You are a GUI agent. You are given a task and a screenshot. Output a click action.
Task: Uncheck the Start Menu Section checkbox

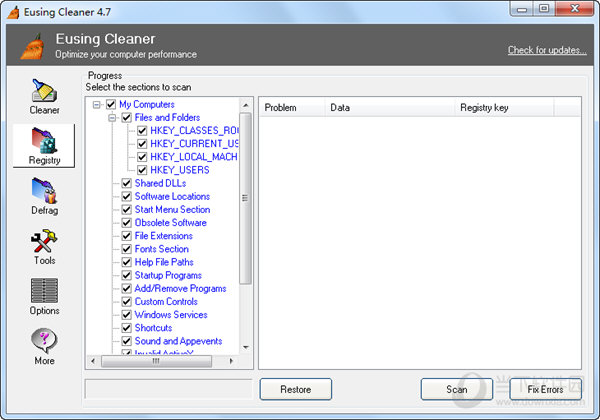[127, 210]
